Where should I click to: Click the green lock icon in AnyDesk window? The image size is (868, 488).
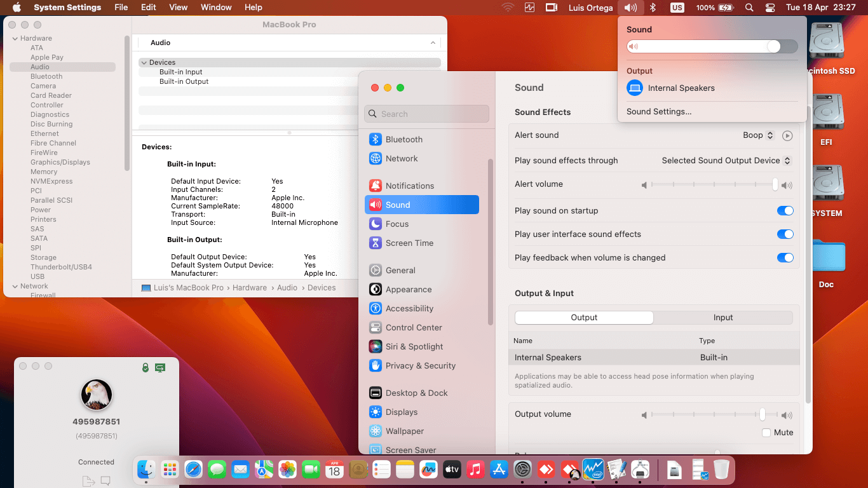click(146, 367)
